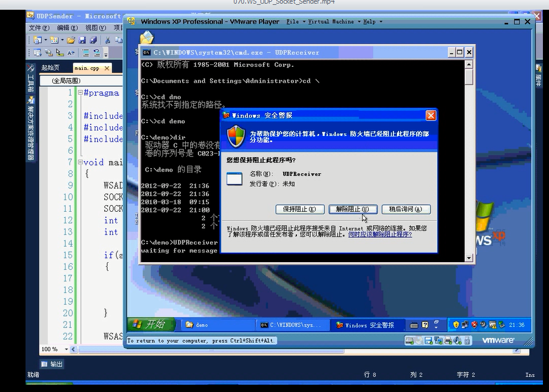Click the XP taskbar clock 21:36
Screen dimensions: 549x392
click(x=516, y=325)
